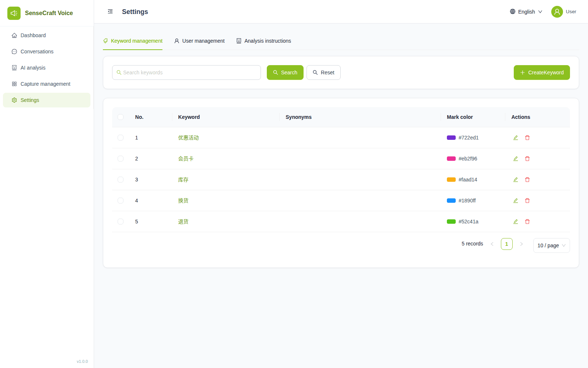Check the checkbox for row 2
Image resolution: width=588 pixels, height=368 pixels.
tap(121, 159)
